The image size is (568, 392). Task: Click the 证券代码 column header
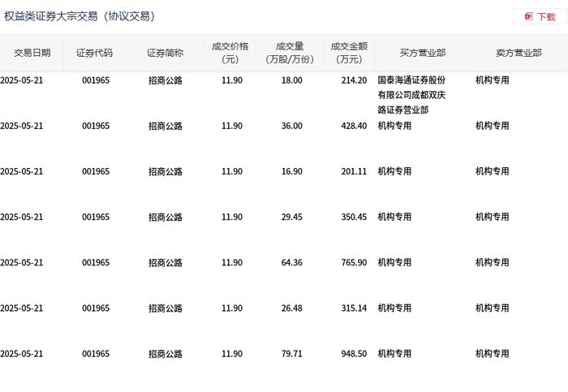click(x=94, y=53)
